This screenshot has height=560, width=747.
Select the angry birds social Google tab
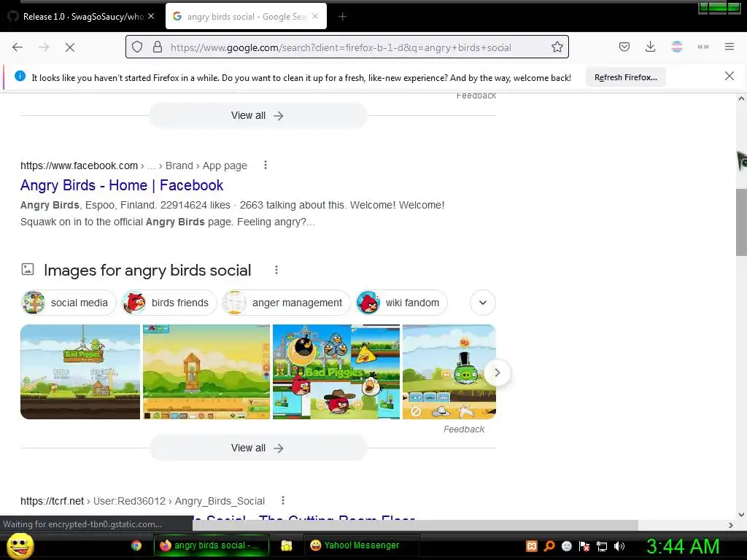click(x=246, y=17)
